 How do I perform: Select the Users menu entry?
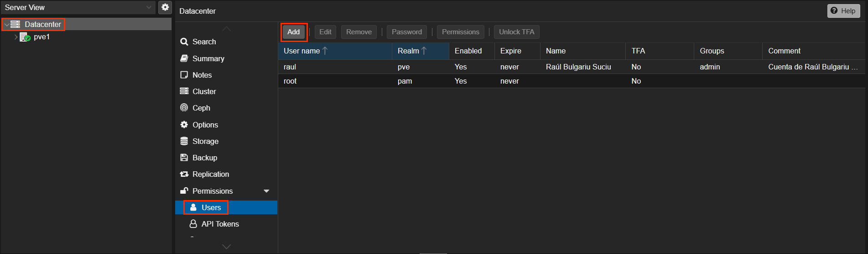tap(211, 207)
